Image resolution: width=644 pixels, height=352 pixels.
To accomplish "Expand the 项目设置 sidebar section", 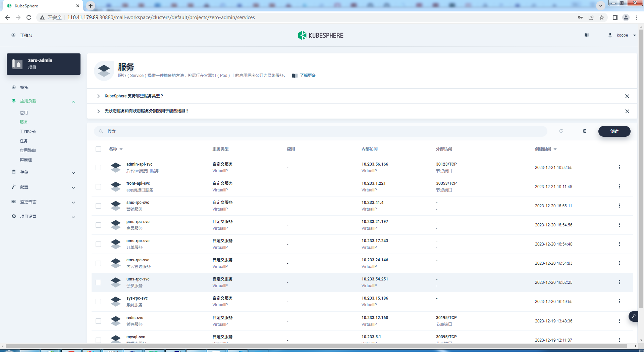I will click(x=73, y=217).
